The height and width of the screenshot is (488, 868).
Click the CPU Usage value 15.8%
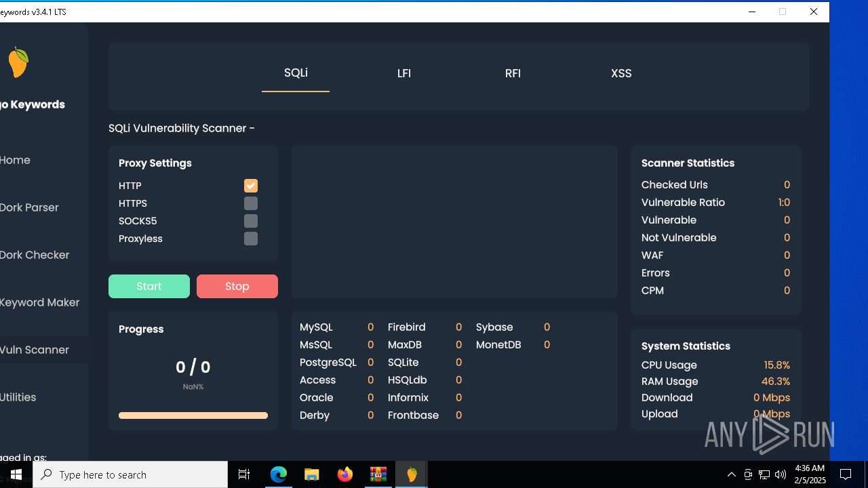777,365
